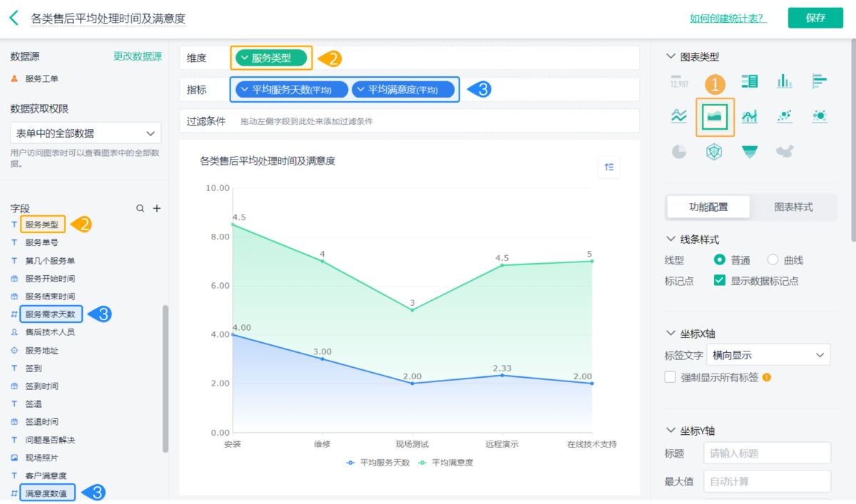Collapse the 图表类型 section
The height and width of the screenshot is (504, 856).
click(x=670, y=57)
